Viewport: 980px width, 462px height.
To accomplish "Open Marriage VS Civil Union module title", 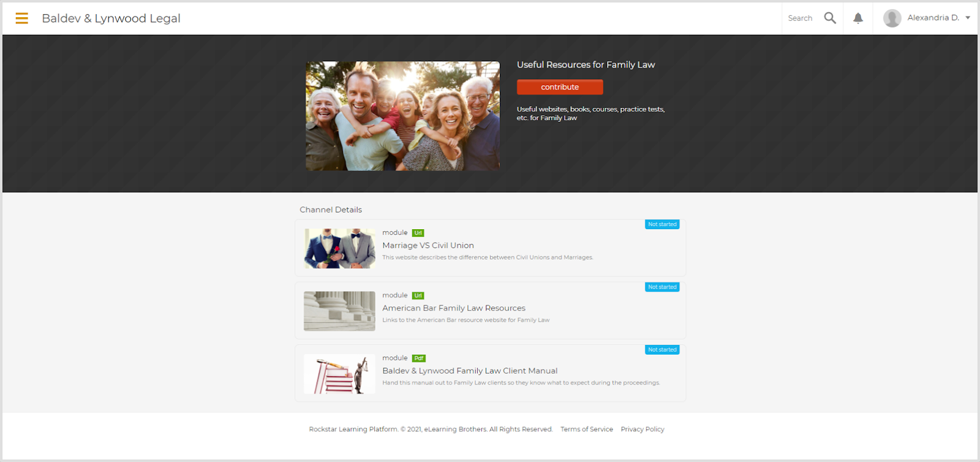I will coord(428,245).
